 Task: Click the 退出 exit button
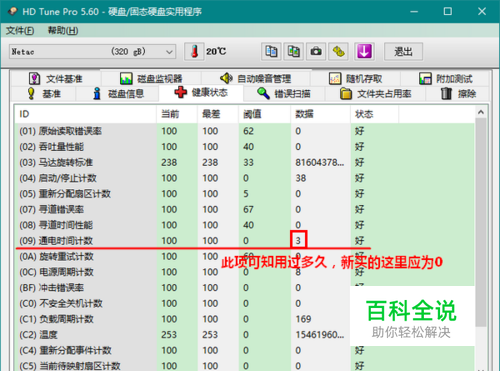[403, 52]
